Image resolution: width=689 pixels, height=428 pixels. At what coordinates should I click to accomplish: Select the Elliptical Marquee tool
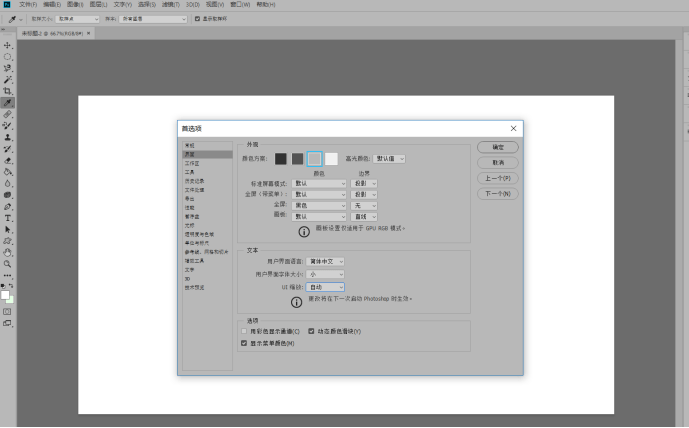[8, 57]
